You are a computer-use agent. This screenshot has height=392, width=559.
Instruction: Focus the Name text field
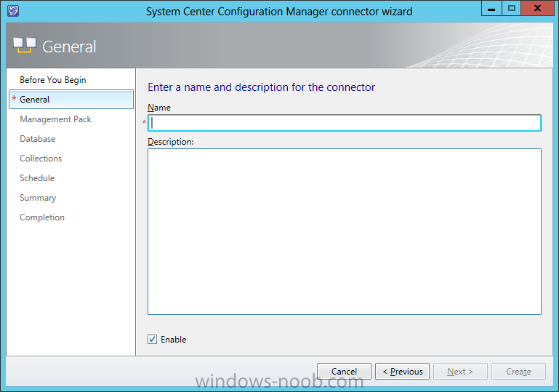[345, 123]
